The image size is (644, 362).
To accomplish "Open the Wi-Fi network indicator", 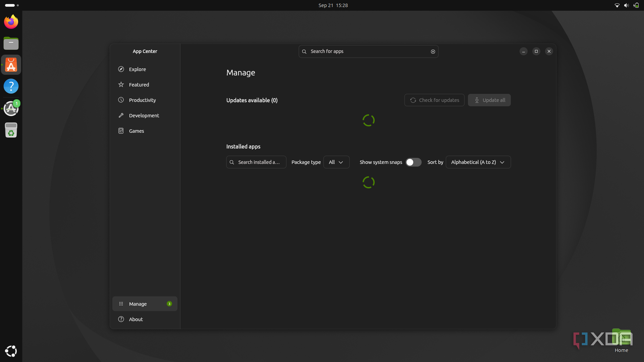I will pyautogui.click(x=617, y=5).
